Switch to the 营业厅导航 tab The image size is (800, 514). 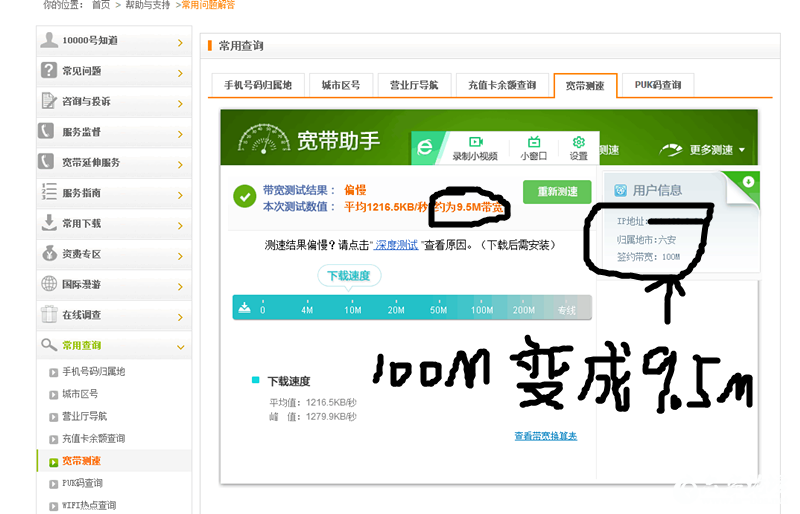point(414,85)
